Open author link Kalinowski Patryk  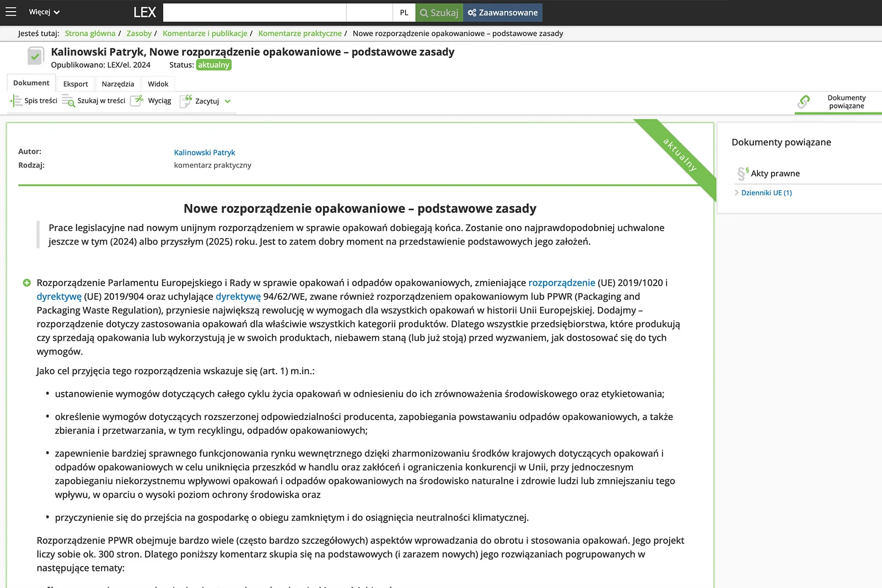[205, 153]
